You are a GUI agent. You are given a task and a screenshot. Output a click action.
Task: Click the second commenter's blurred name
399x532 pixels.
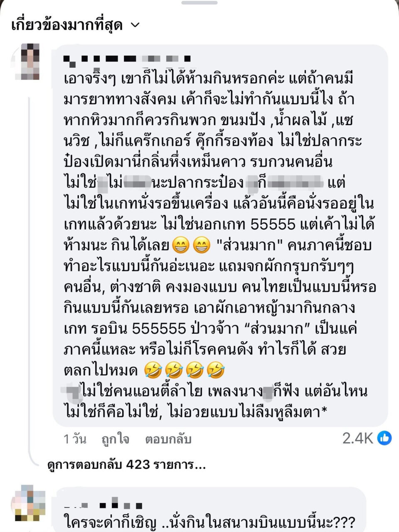pyautogui.click(x=104, y=505)
